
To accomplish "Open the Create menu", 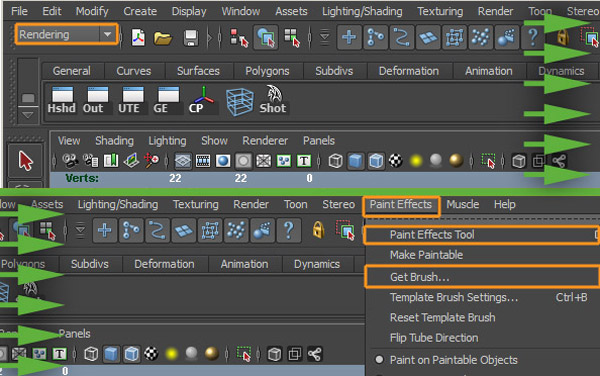I will [x=140, y=11].
